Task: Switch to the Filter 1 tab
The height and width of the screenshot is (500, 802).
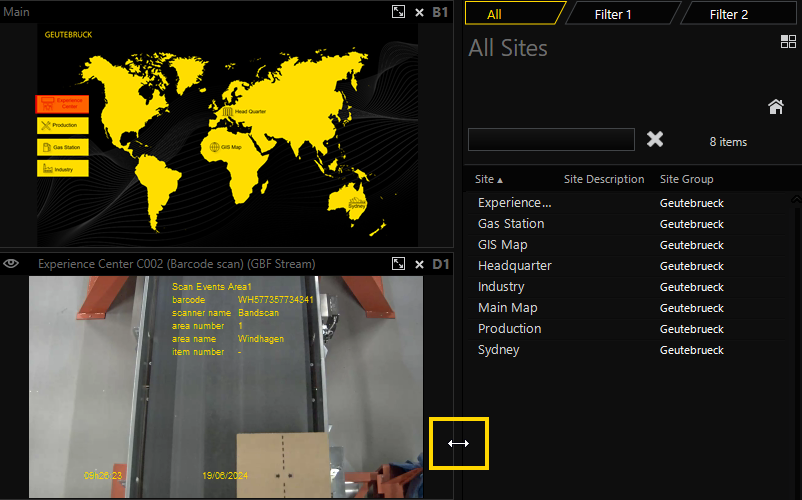Action: pyautogui.click(x=613, y=14)
